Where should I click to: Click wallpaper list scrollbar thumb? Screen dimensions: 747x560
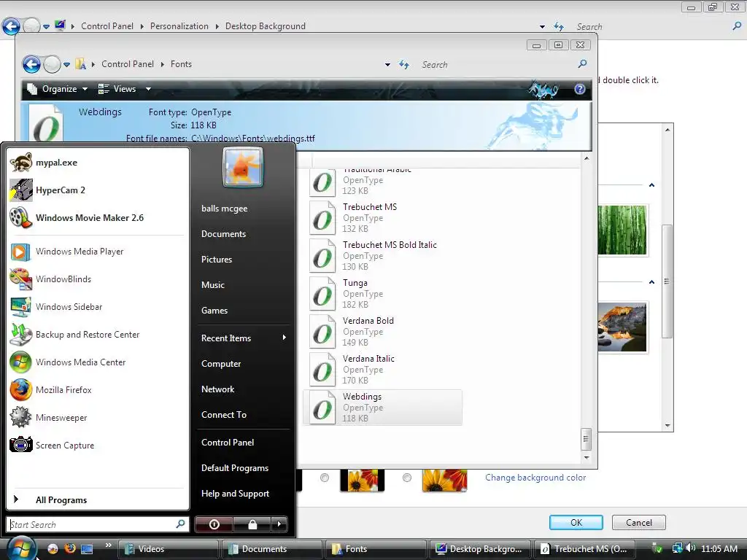[x=667, y=281]
